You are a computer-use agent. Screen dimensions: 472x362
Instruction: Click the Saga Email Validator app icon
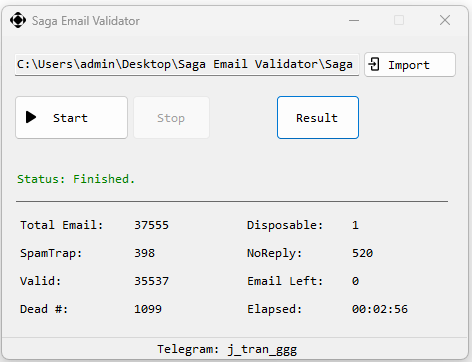tap(18, 20)
